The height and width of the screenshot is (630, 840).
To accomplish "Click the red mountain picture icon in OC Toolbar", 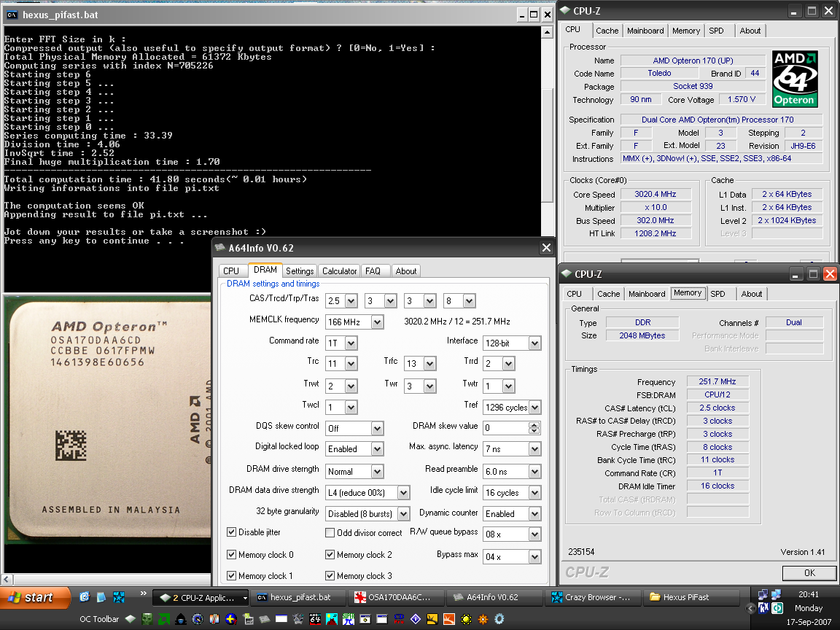I will pyautogui.click(x=332, y=619).
